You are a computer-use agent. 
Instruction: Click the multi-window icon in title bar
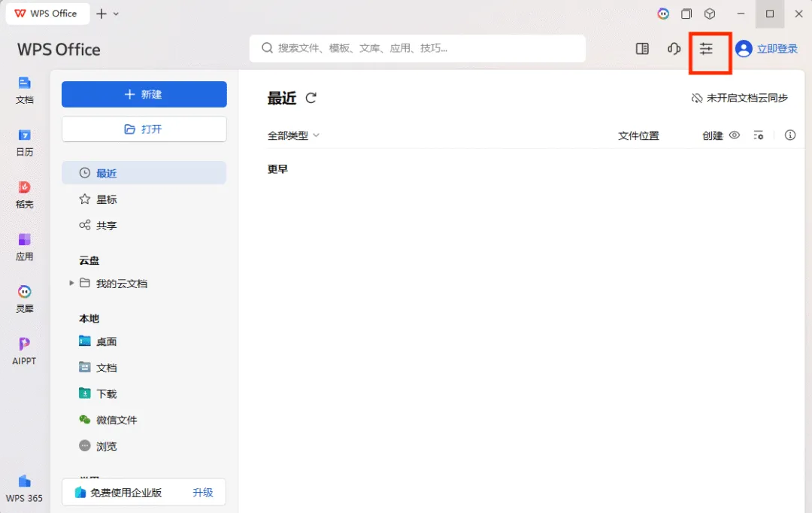pyautogui.click(x=686, y=14)
